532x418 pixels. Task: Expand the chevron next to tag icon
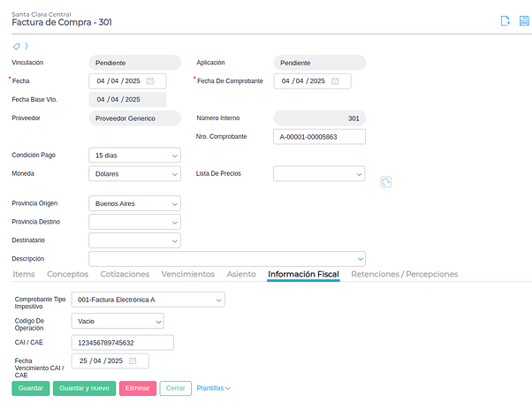click(26, 46)
